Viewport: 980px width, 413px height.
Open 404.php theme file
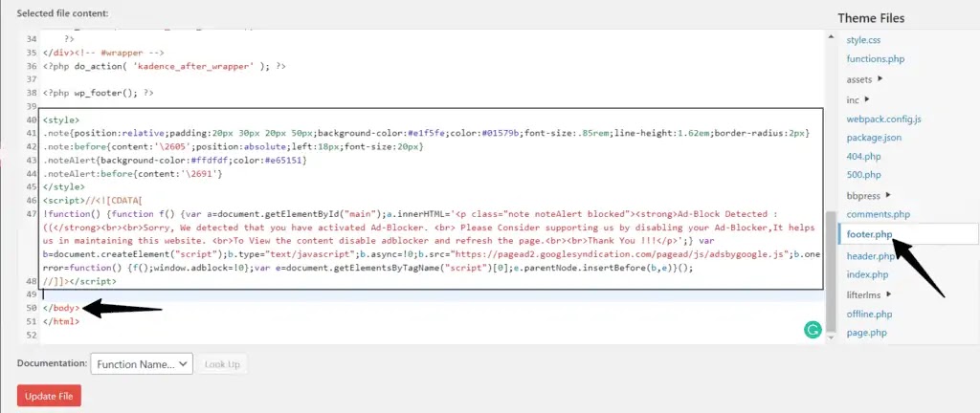click(x=863, y=156)
